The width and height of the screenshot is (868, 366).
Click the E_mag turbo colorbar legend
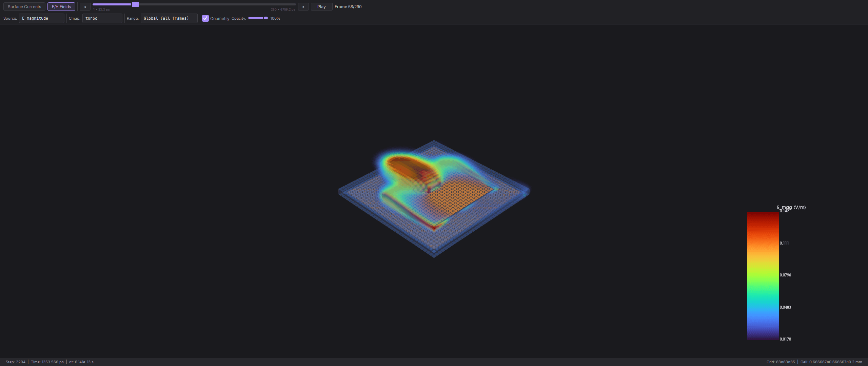click(763, 276)
